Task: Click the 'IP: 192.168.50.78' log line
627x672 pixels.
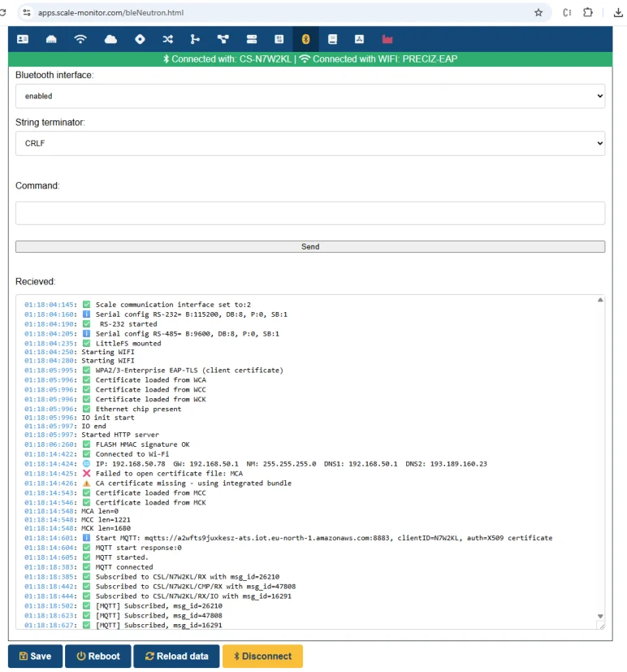Action: pyautogui.click(x=256, y=464)
